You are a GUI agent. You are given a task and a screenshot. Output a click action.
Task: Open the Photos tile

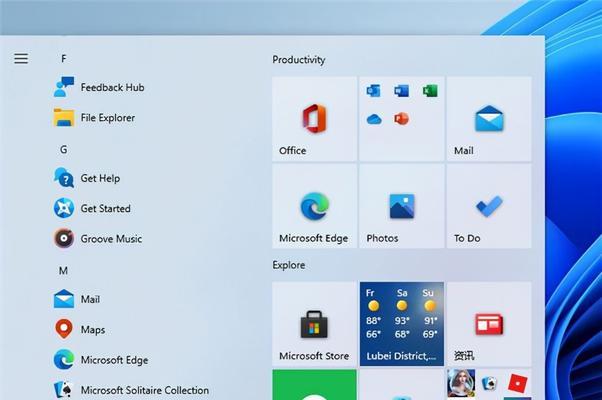pos(402,206)
